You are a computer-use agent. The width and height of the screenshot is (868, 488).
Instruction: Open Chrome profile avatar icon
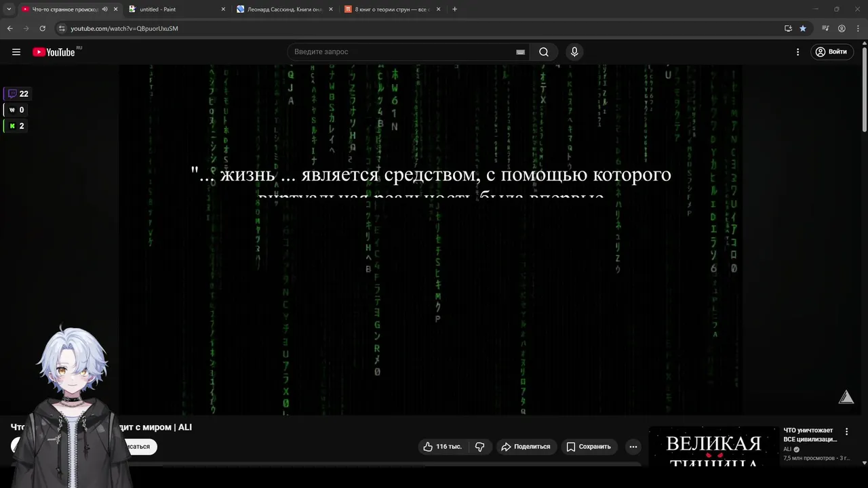point(842,28)
